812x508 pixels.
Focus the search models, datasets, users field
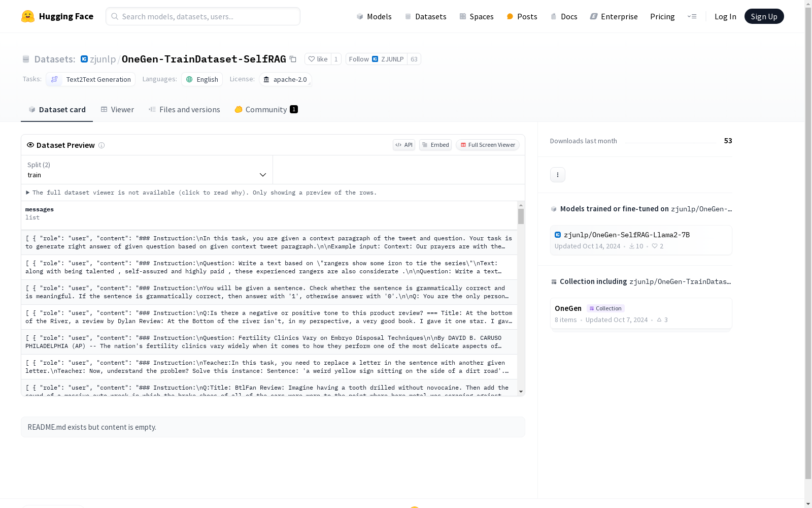pos(203,16)
